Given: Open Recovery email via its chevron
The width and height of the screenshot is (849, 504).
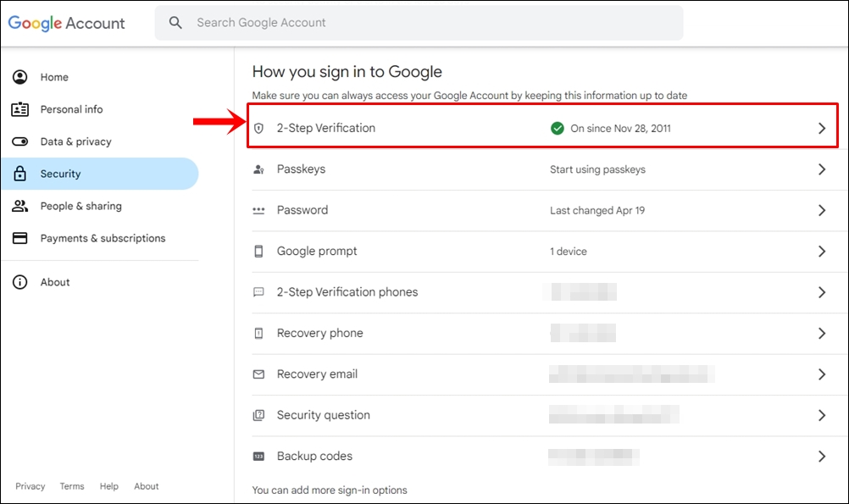Looking at the screenshot, I should coord(822,374).
